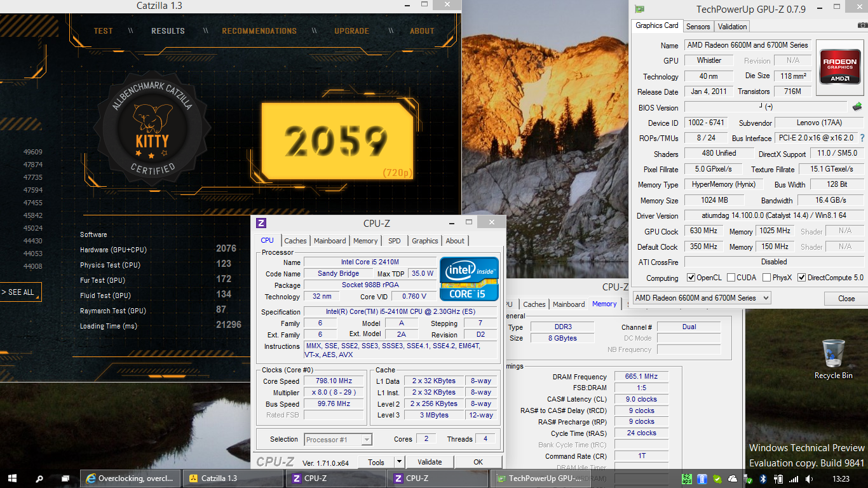Viewport: 868px width, 488px height.
Task: Click the Intel Core i5 logo in CPU-Z
Action: point(469,278)
